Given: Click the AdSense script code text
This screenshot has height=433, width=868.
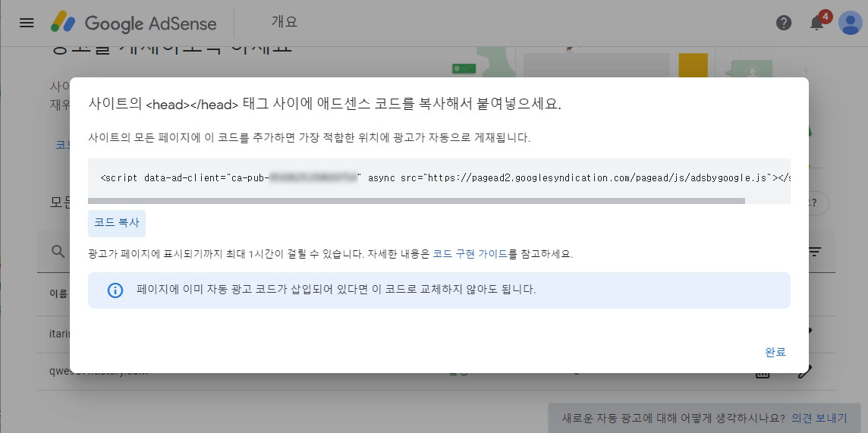Looking at the screenshot, I should pyautogui.click(x=445, y=178).
